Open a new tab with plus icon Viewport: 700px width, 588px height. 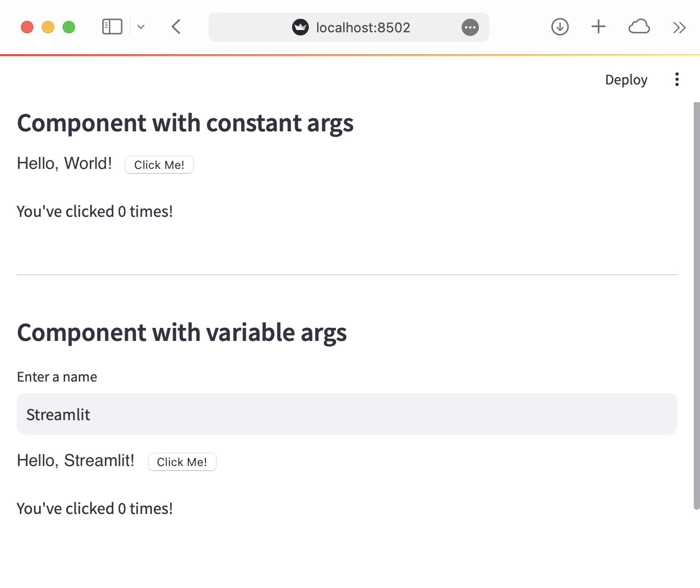click(598, 27)
